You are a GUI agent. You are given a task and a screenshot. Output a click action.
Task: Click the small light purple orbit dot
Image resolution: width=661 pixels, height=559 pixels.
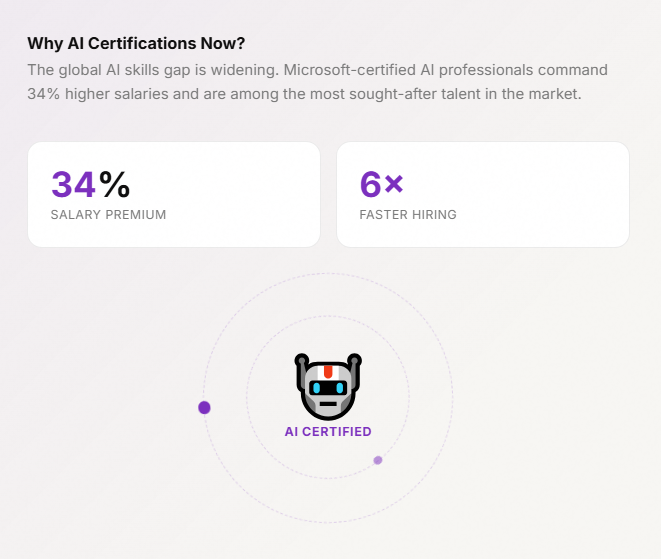pyautogui.click(x=378, y=460)
